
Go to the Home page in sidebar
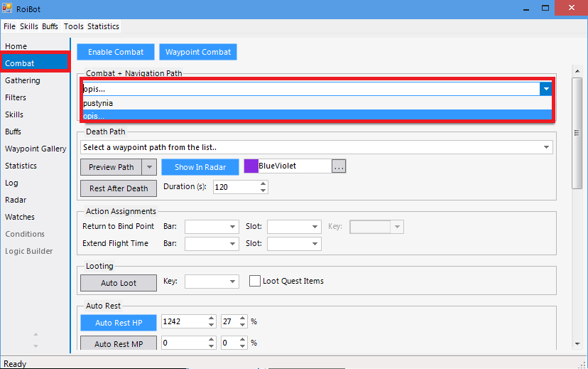(16, 46)
